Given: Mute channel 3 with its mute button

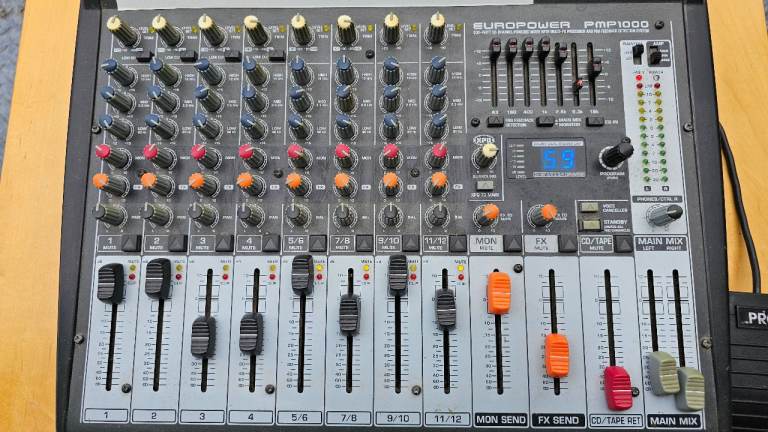Looking at the screenshot, I should pos(224,243).
